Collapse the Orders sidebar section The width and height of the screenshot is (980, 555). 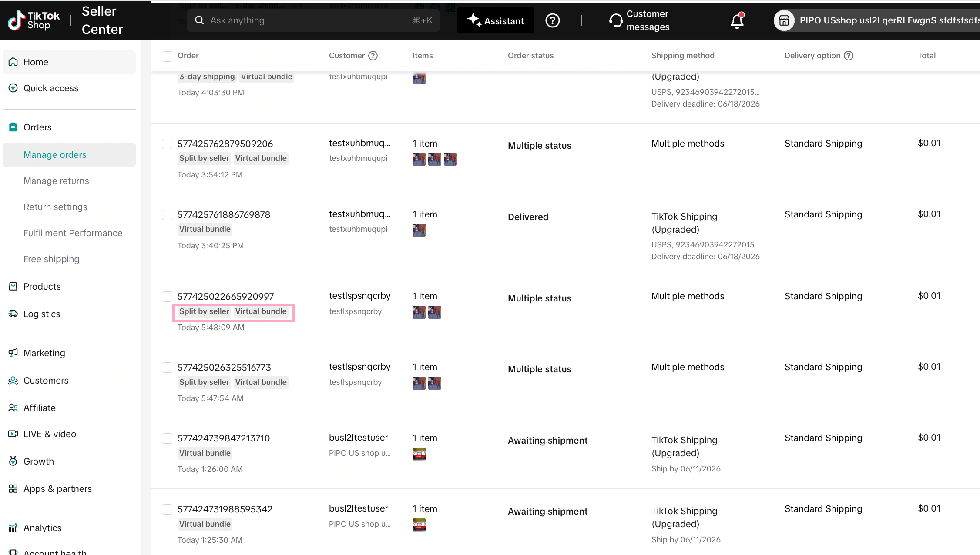(x=69, y=127)
